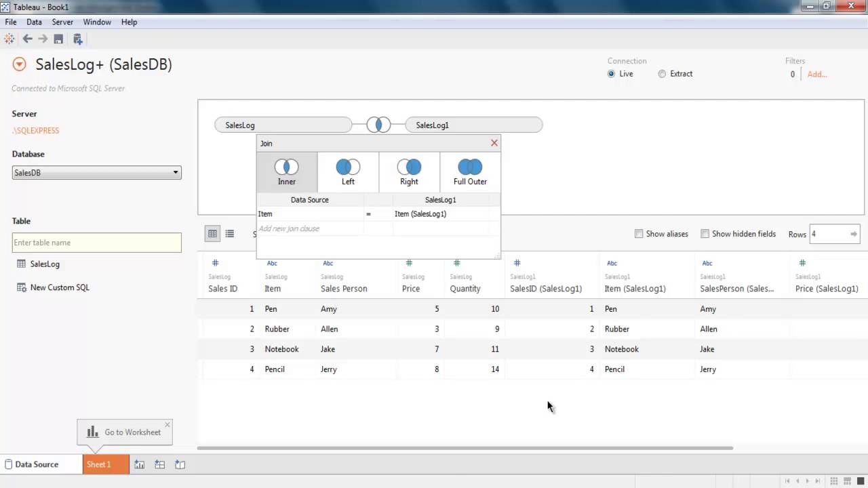Open the Help menu
This screenshot has height=488, width=868.
tap(129, 22)
